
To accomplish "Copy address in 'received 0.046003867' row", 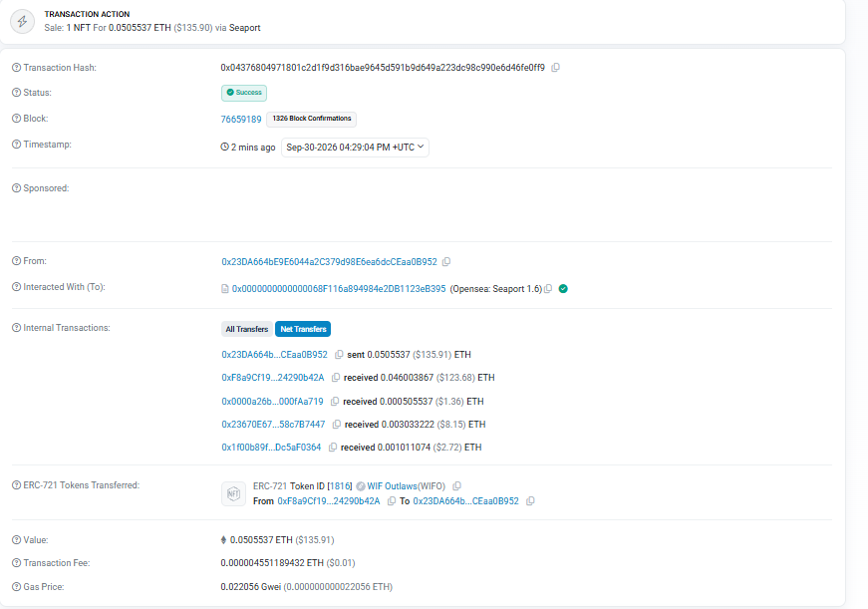I will click(336, 378).
